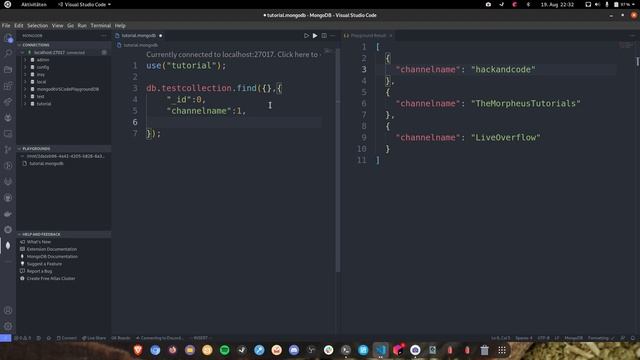This screenshot has width=640, height=360.
Task: Open the Extensions view icon
Action: point(8,86)
